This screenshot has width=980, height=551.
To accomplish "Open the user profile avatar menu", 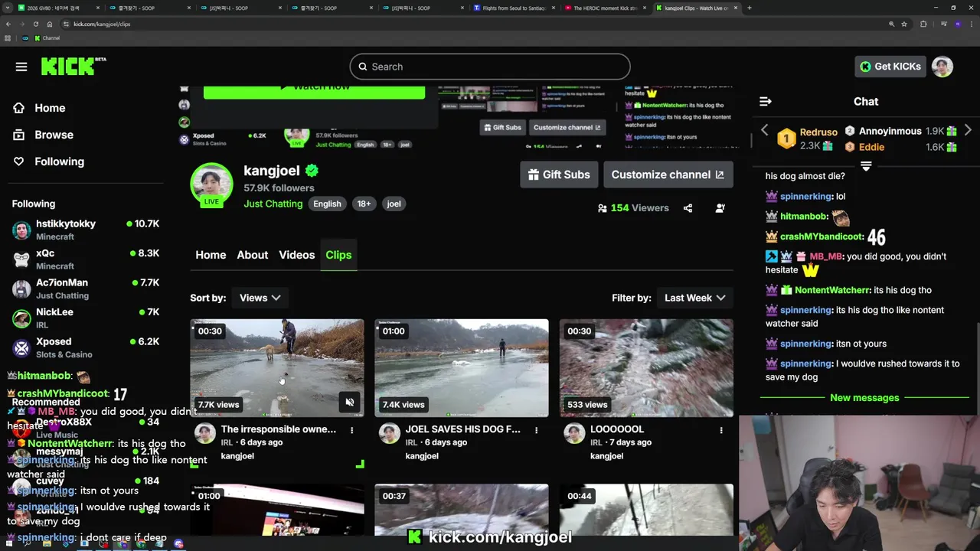I will (x=942, y=67).
